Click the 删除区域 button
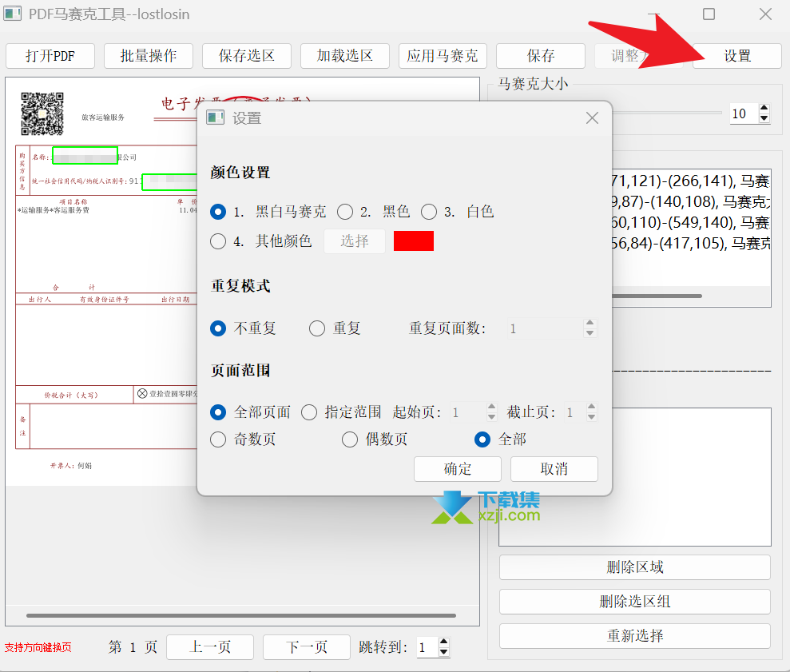Viewport: 790px width, 672px height. point(634,567)
